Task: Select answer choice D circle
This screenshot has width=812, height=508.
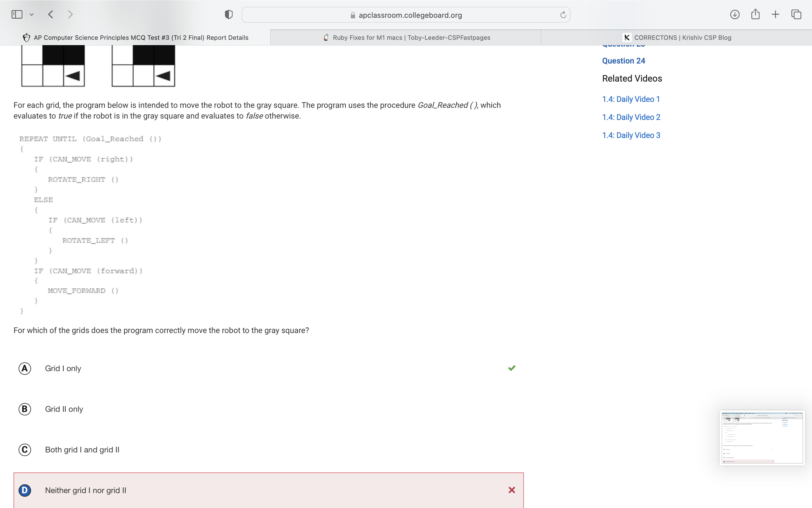Action: 25,491
